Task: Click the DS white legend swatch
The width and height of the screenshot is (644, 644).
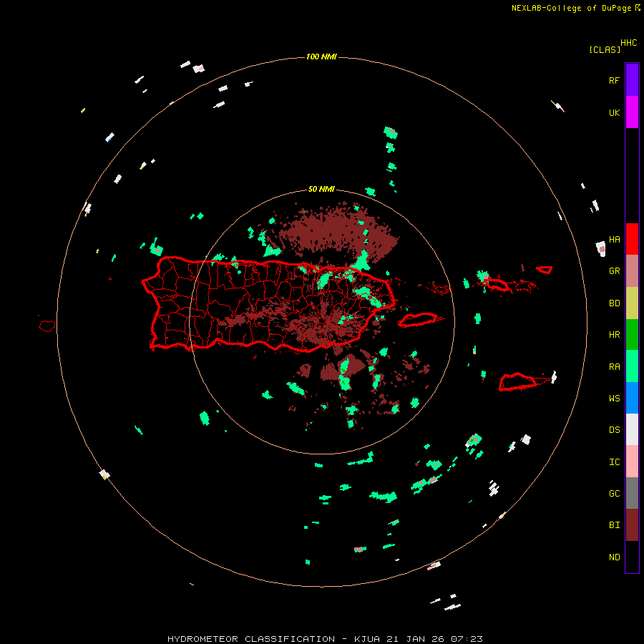Action: [632, 429]
